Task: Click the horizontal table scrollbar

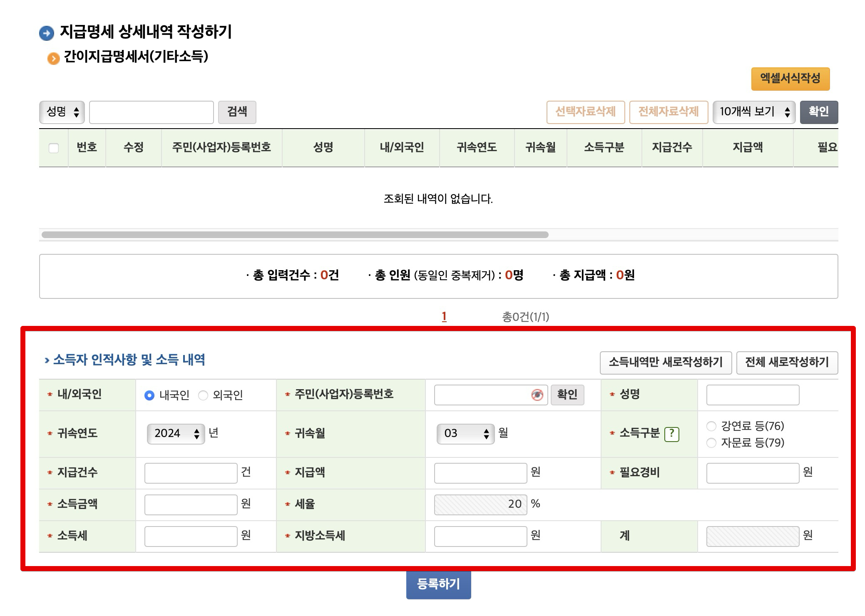Action: click(295, 235)
